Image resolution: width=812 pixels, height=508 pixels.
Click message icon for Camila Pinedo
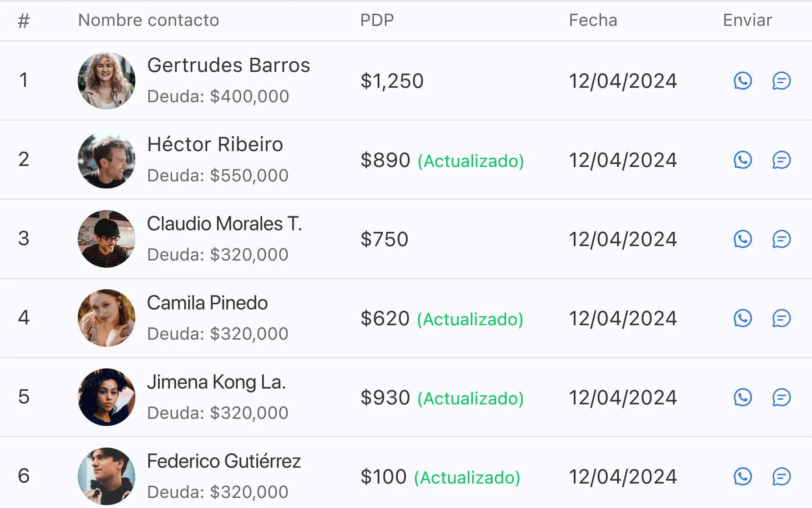pyautogui.click(x=781, y=318)
